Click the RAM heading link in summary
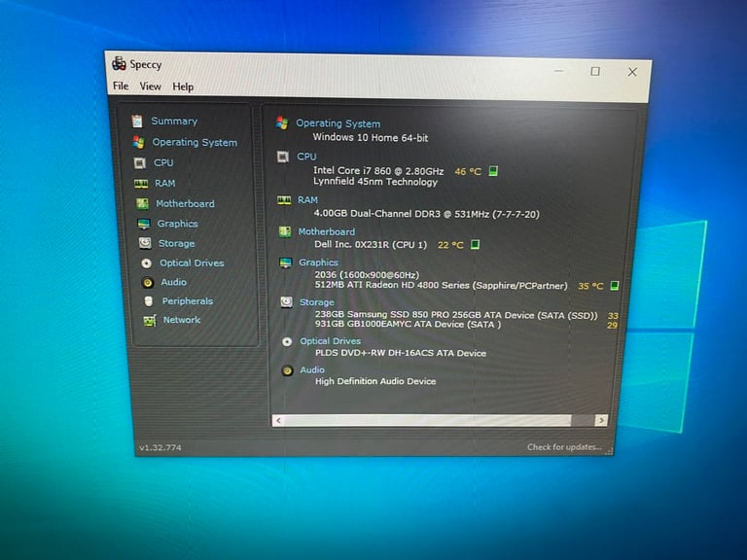 307,200
